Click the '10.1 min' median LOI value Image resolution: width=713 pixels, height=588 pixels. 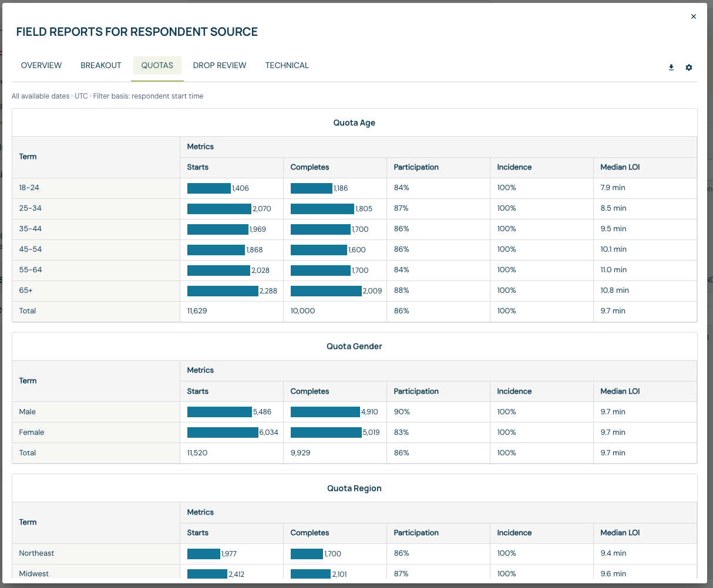pyautogui.click(x=614, y=249)
